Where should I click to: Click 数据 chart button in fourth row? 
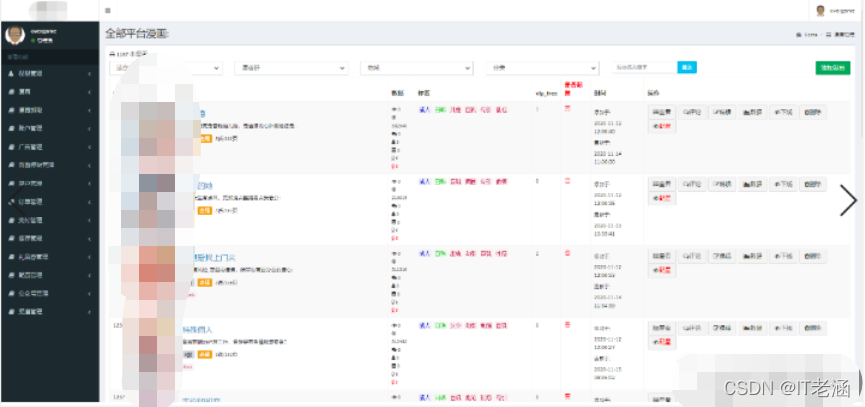point(752,328)
